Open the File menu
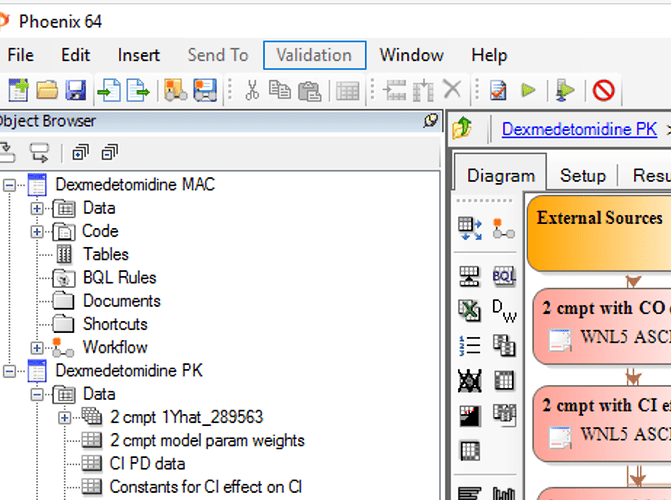This screenshot has height=500, width=671. pos(20,55)
